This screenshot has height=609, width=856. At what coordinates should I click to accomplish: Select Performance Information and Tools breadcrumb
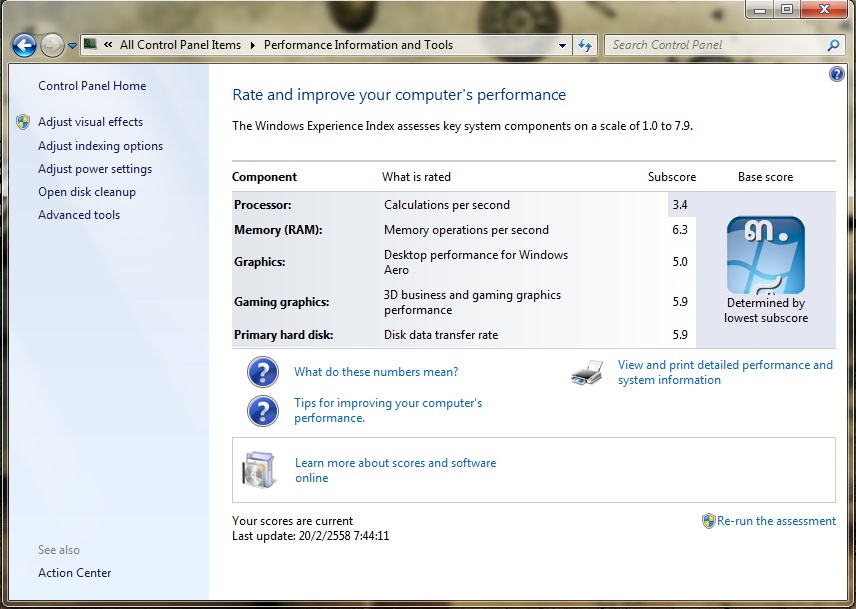tap(358, 45)
